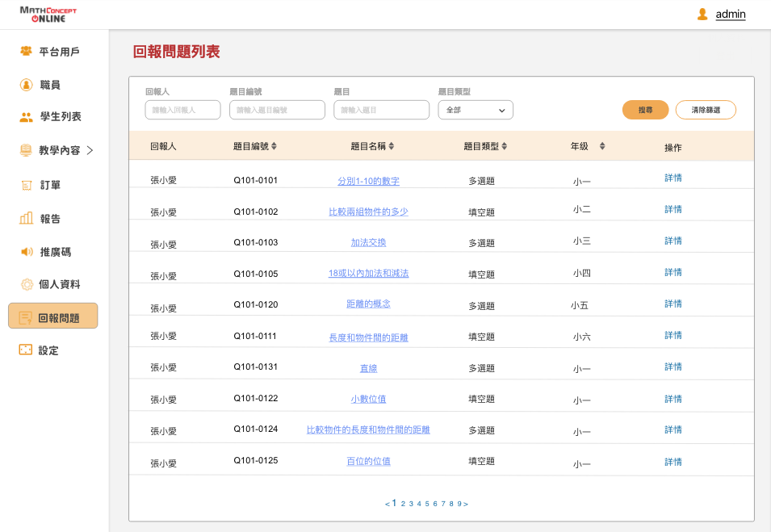View 詳情 for Q101-0101
The width and height of the screenshot is (771, 532).
673,178
